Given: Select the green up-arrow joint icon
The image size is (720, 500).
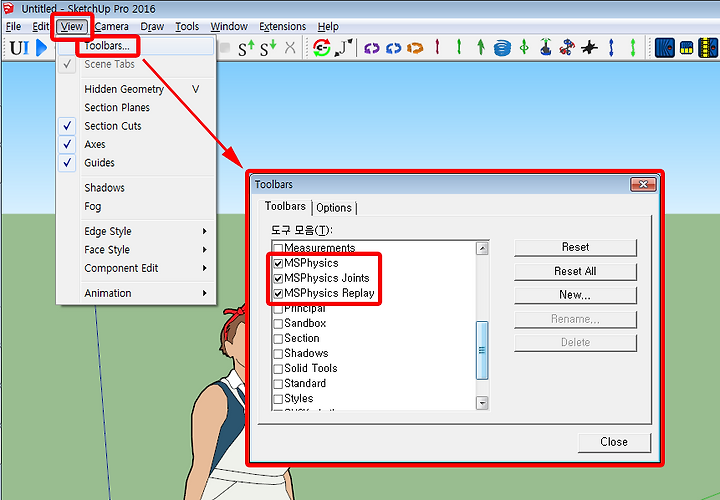Looking at the screenshot, I should coord(481,47).
